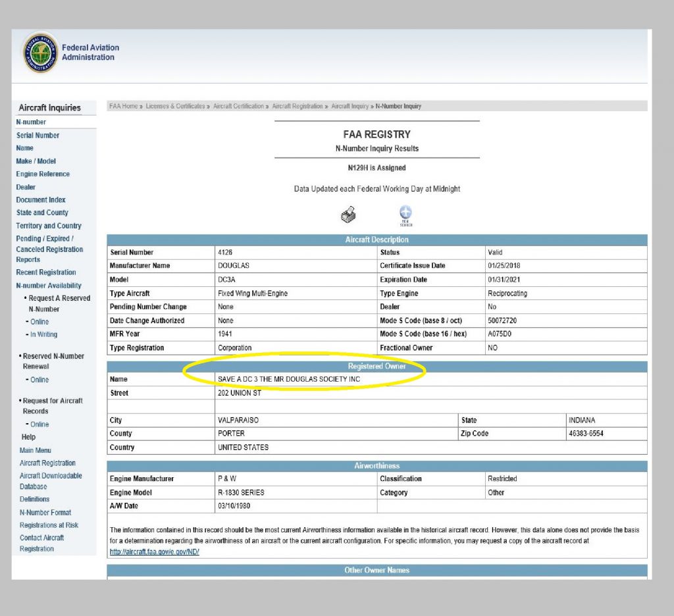Check N-number Availability link
674x616 pixels.
point(49,286)
